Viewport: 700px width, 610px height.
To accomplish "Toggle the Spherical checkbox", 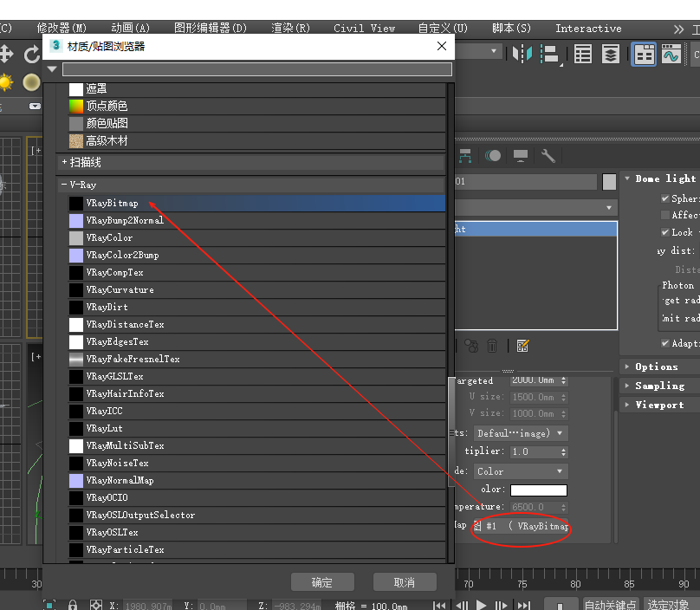I will 665,198.
